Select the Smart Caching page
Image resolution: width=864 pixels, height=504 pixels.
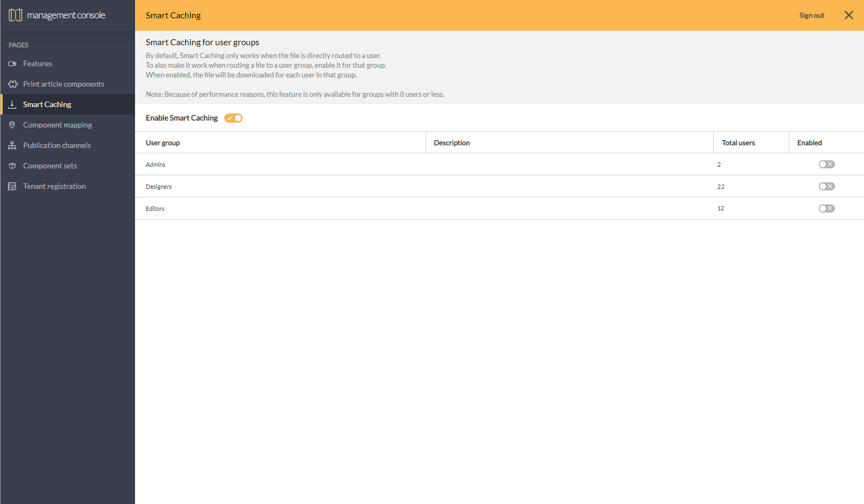pos(68,104)
